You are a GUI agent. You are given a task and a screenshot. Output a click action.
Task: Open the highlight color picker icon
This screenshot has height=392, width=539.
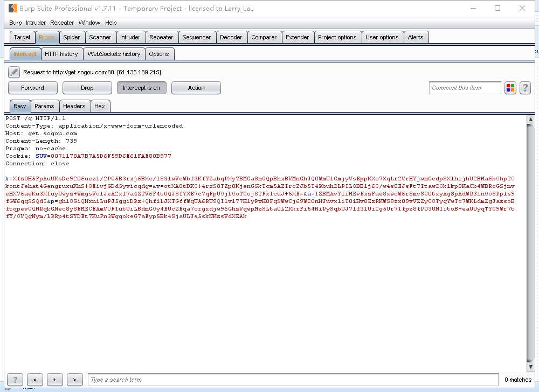510,88
